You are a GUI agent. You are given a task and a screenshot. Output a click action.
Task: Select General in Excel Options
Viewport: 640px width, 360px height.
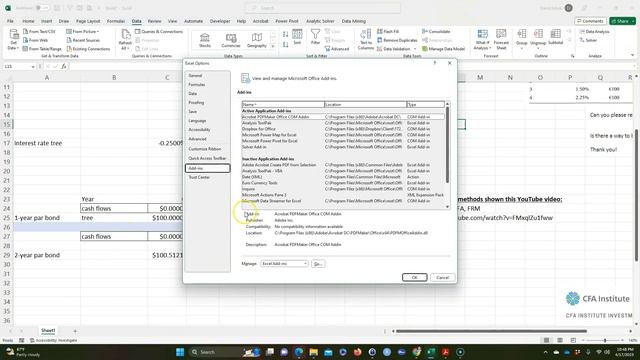point(207,76)
